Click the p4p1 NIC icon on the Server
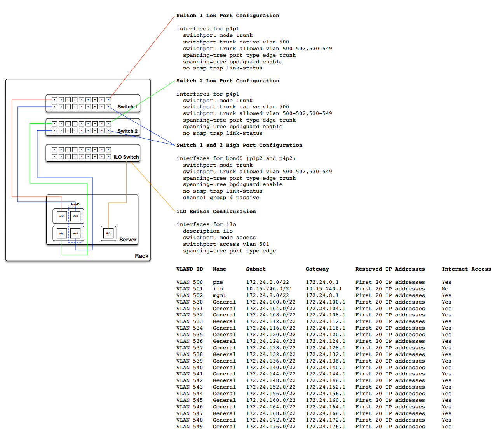 coord(61,233)
